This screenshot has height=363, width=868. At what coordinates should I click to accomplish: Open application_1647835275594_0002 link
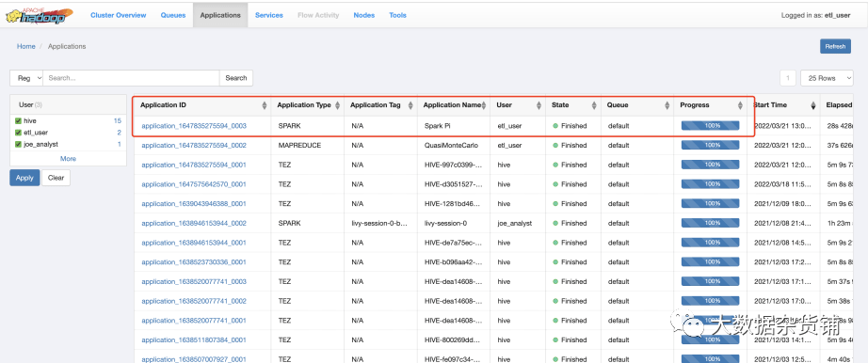[x=194, y=146]
